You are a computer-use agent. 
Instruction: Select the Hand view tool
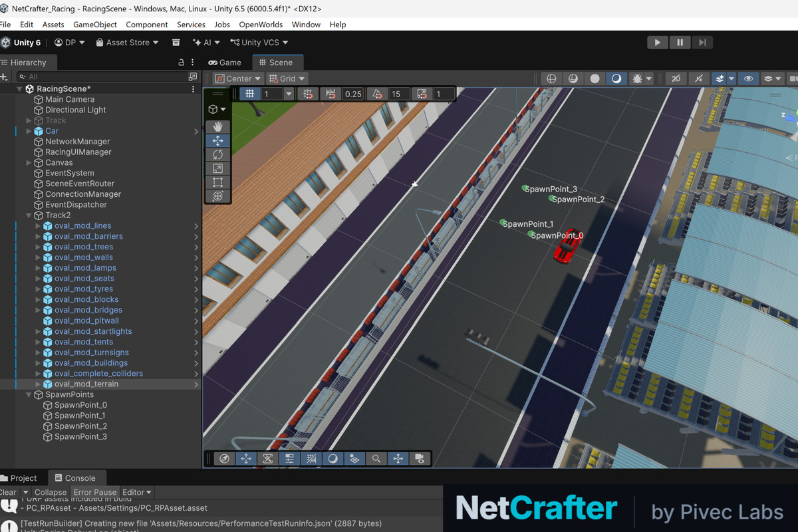coord(217,126)
